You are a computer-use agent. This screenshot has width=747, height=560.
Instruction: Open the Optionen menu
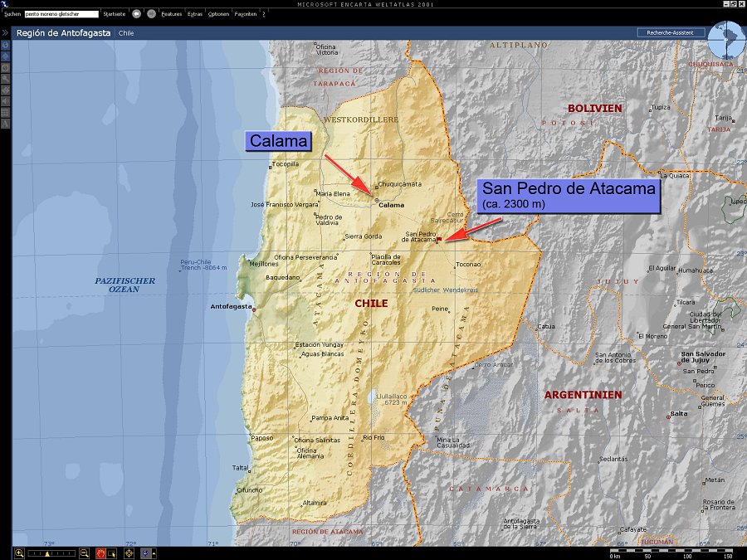(218, 14)
